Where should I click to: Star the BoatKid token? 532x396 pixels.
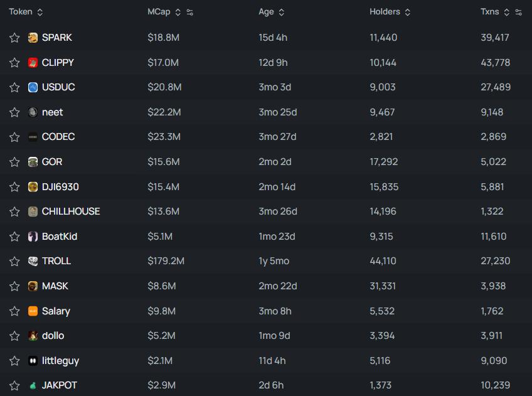point(14,237)
